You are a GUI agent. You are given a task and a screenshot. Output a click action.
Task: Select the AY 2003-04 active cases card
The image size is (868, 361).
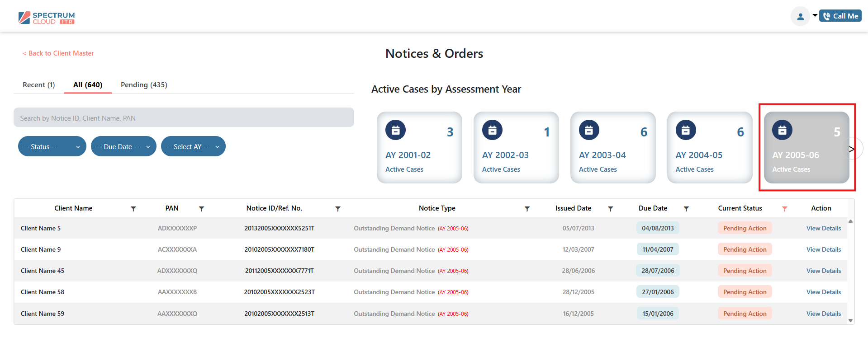[612, 147]
